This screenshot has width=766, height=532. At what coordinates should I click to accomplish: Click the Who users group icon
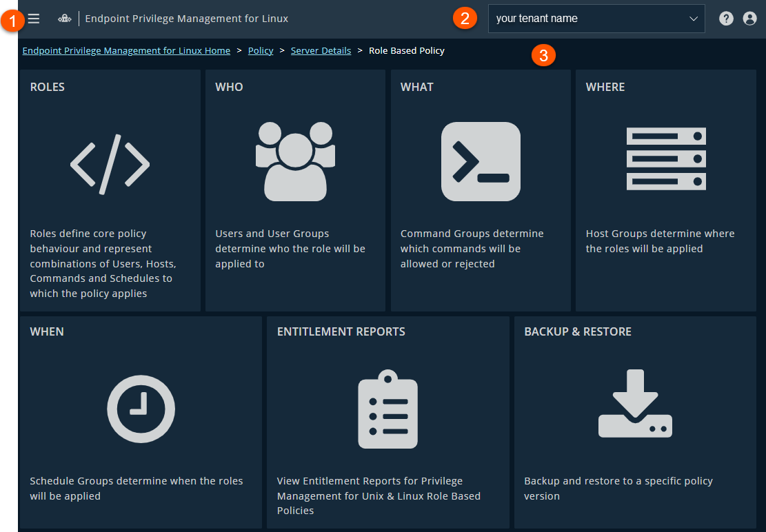click(296, 161)
